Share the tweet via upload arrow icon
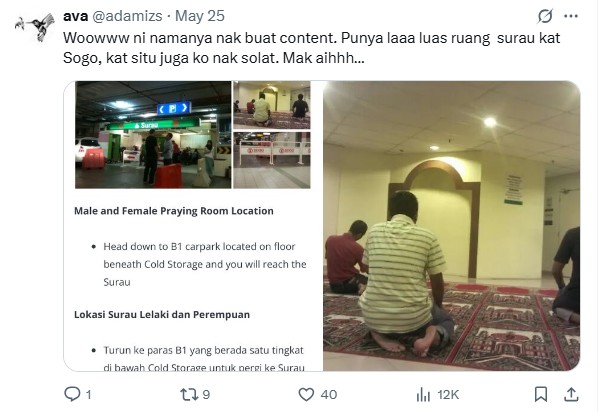The image size is (604, 412). 571,394
